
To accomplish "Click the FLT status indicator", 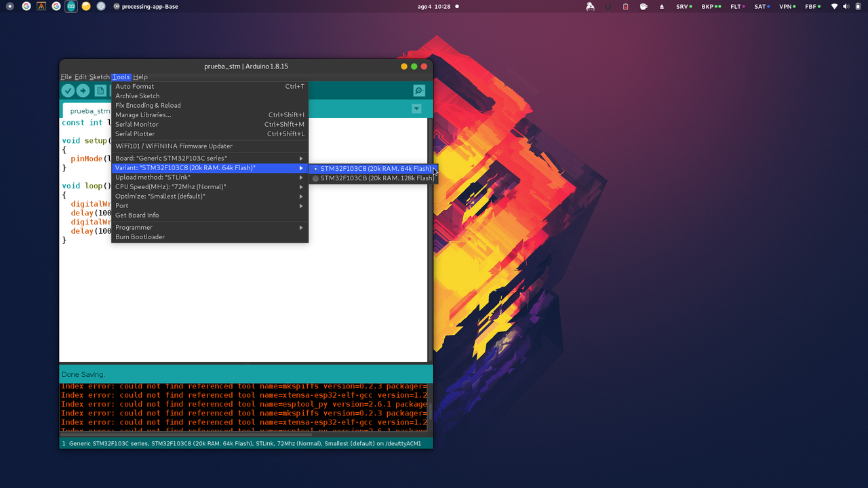I will [738, 6].
